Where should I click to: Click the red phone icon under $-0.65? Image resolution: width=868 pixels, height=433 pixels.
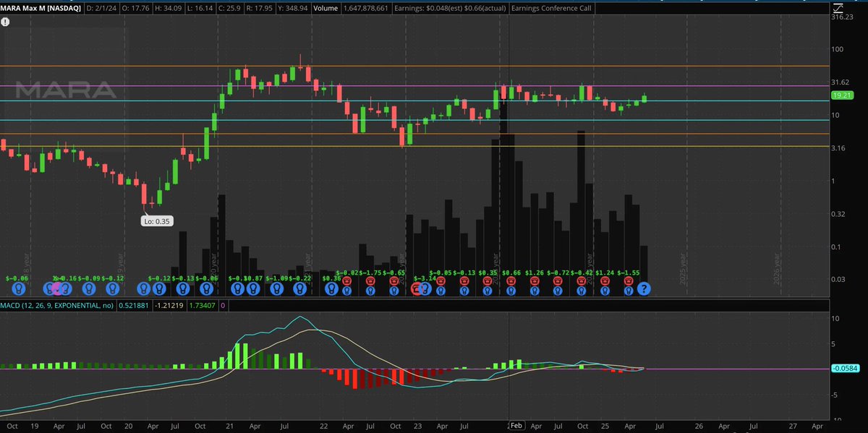click(394, 280)
